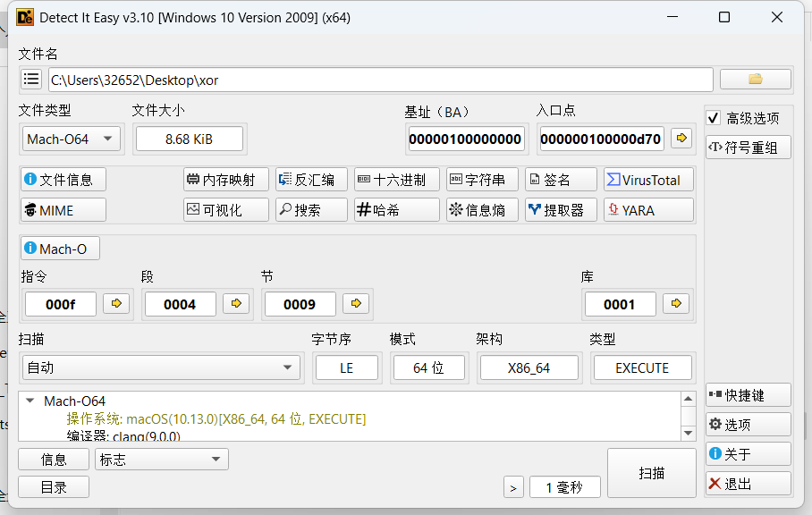812x515 pixels.
Task: Open YARA scanner
Action: [x=648, y=210]
